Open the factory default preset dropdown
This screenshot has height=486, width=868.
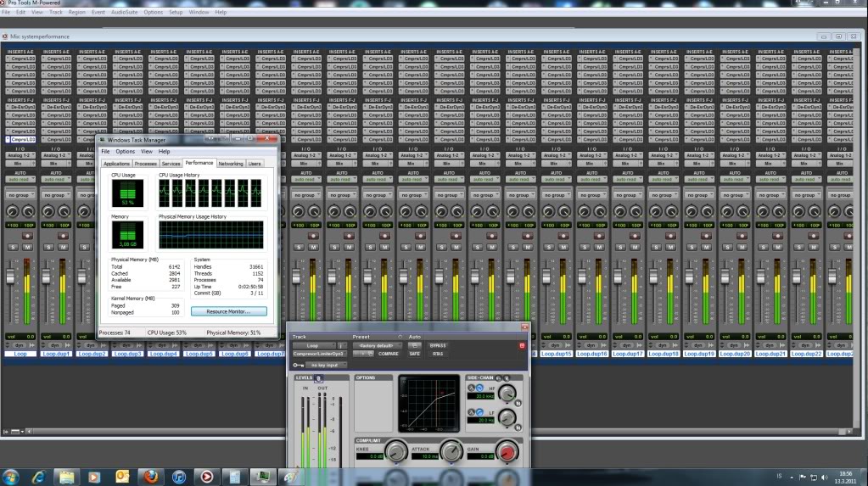point(376,346)
